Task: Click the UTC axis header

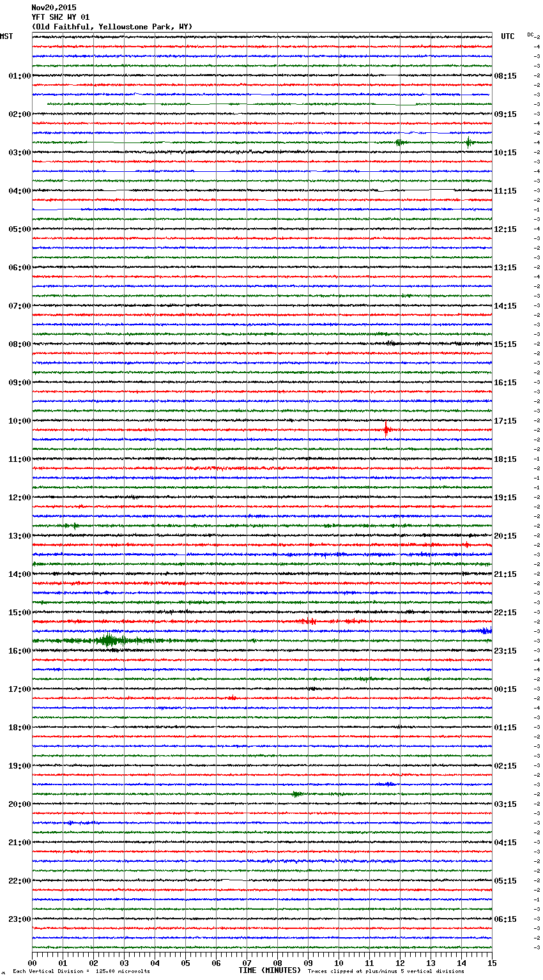Action: 508,36
